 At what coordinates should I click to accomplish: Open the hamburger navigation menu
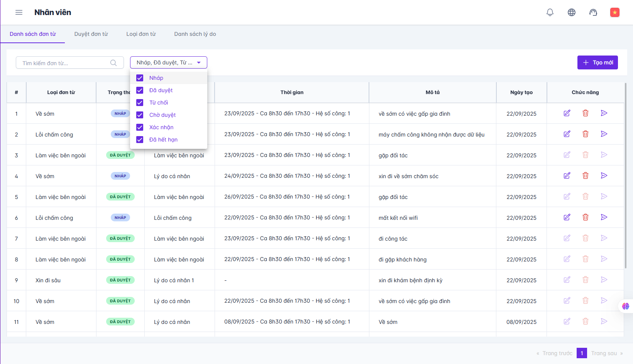point(19,12)
